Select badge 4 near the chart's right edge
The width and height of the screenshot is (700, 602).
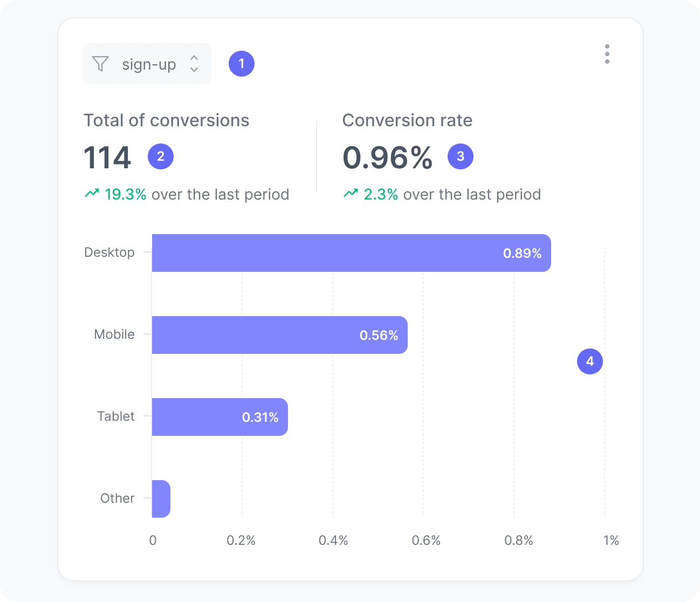coord(589,361)
